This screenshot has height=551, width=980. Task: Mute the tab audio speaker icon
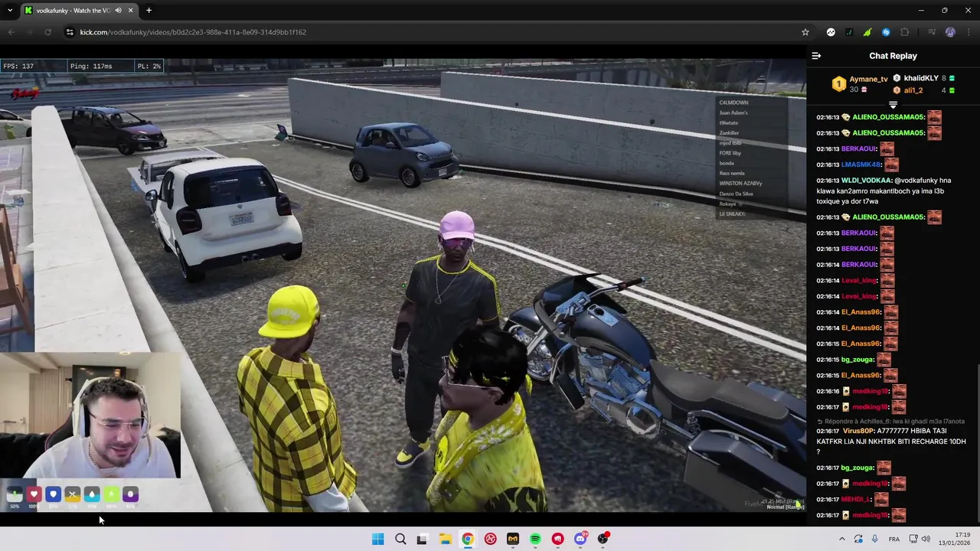(x=118, y=10)
